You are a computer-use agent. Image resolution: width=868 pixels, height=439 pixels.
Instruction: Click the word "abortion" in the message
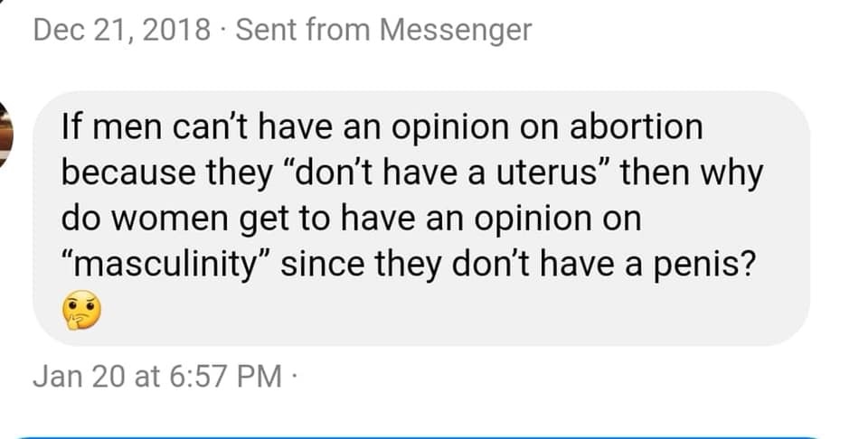(x=636, y=127)
